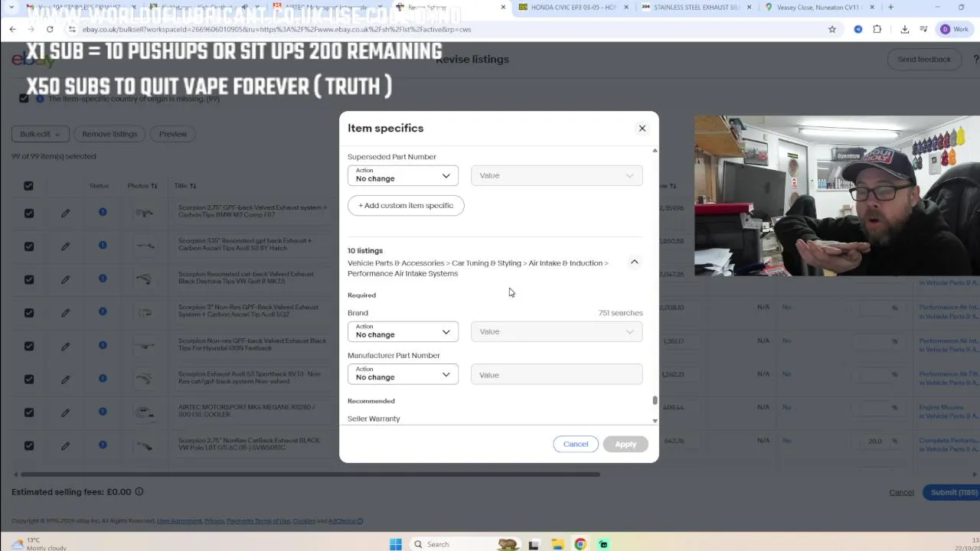Open Chrome from the taskbar
This screenshot has height=551, width=980.
[580, 544]
